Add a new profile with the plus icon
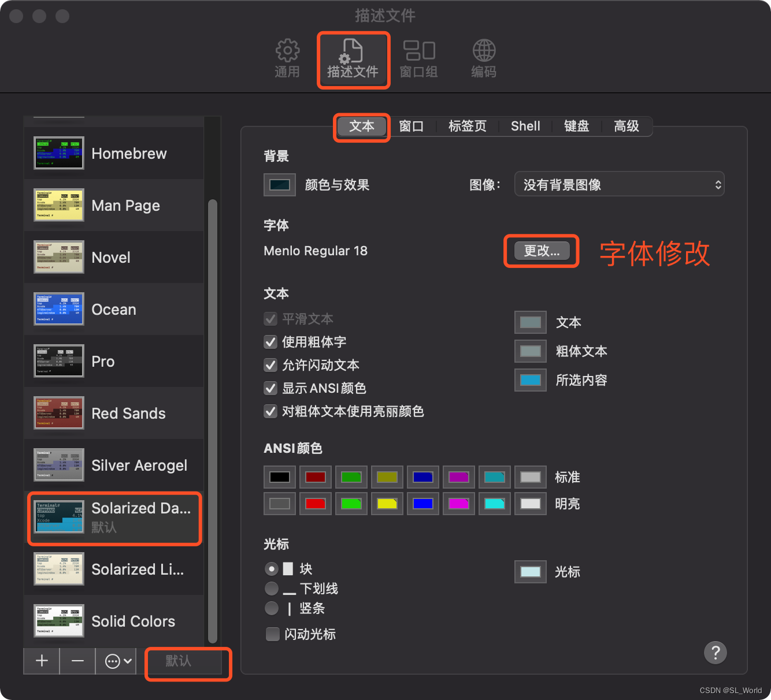This screenshot has height=700, width=771. coord(41,661)
